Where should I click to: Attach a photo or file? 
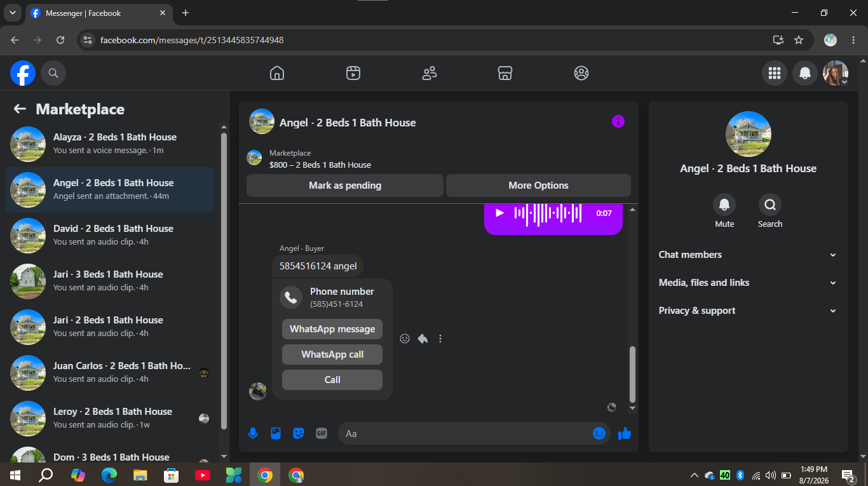click(x=276, y=433)
